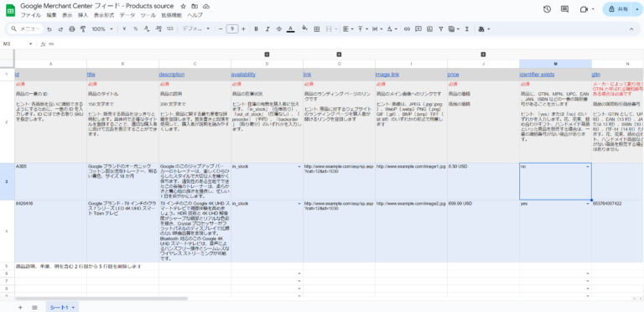644x312 pixels.
Task: Print the spreadsheet
Action: coord(72,29)
